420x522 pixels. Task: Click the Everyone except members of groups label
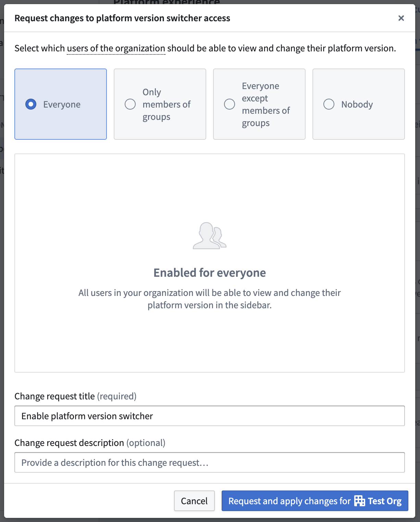pyautogui.click(x=266, y=104)
